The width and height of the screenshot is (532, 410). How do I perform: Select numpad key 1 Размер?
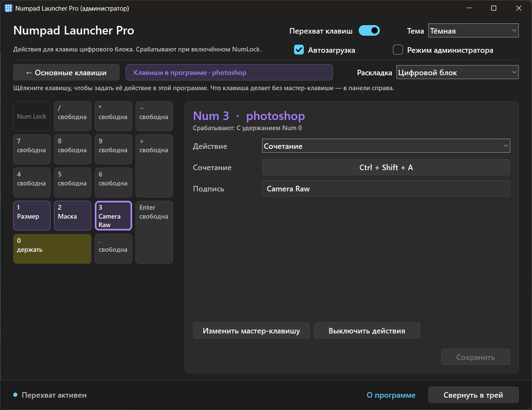point(32,216)
